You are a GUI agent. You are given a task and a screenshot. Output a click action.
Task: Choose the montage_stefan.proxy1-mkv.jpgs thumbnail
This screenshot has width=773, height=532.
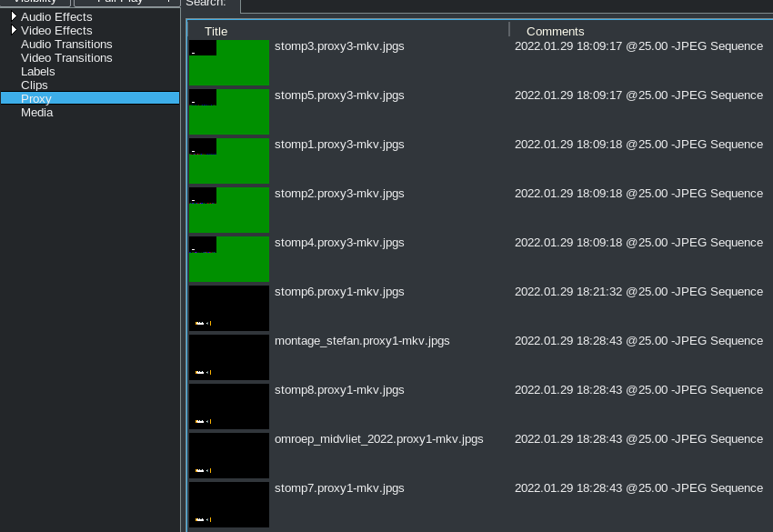coord(229,357)
